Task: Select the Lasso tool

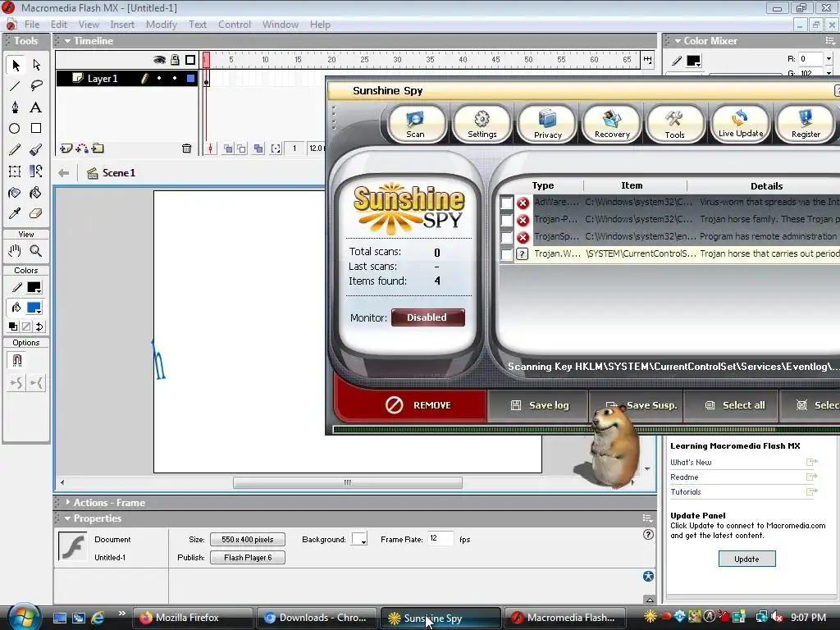Action: click(36, 85)
